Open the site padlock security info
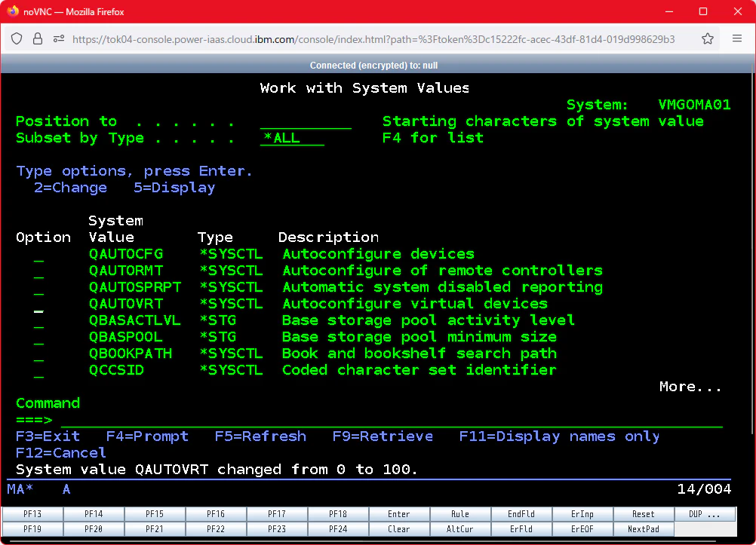The height and width of the screenshot is (545, 756). click(38, 38)
